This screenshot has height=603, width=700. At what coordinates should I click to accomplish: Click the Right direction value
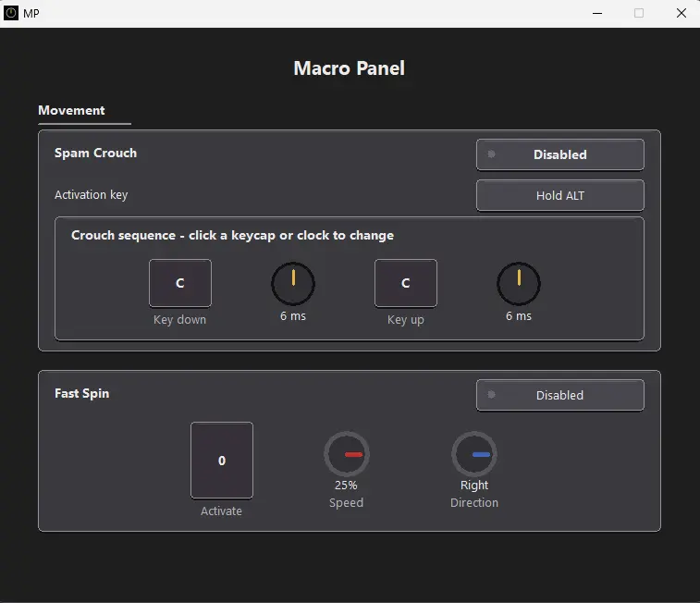pos(474,486)
